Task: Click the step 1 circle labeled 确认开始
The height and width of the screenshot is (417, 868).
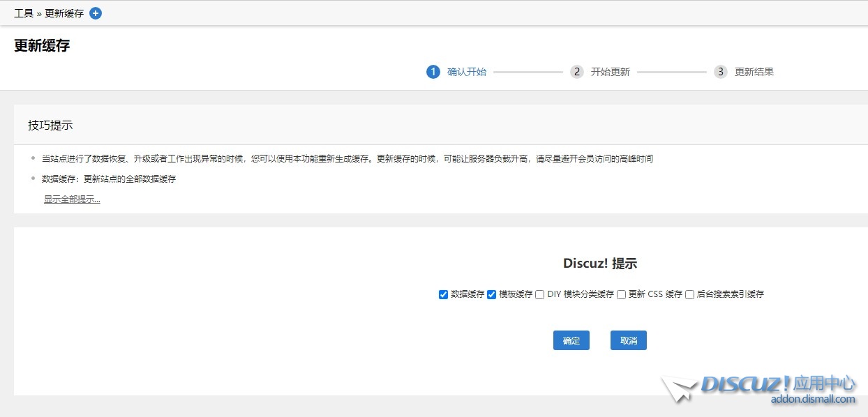Action: (x=433, y=71)
